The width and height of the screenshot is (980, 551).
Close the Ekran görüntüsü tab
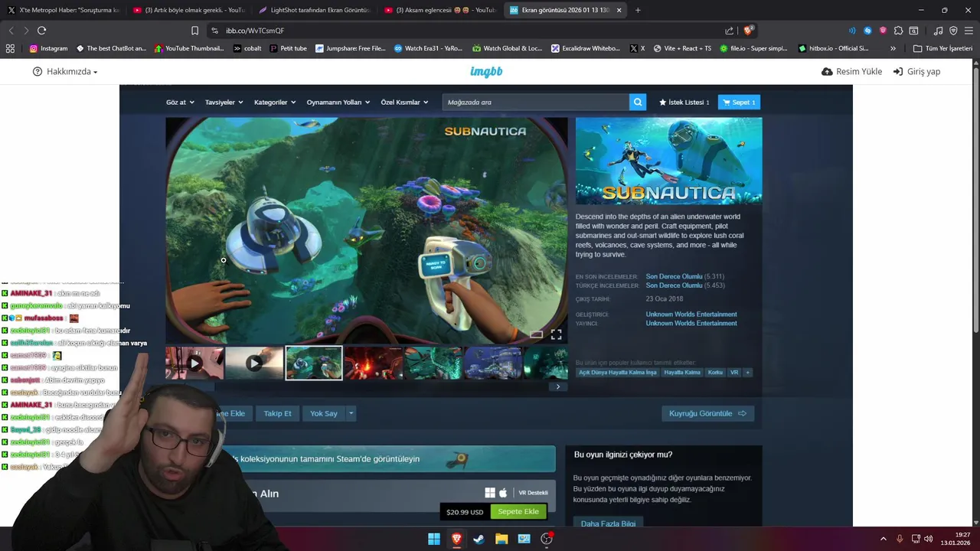(x=619, y=10)
